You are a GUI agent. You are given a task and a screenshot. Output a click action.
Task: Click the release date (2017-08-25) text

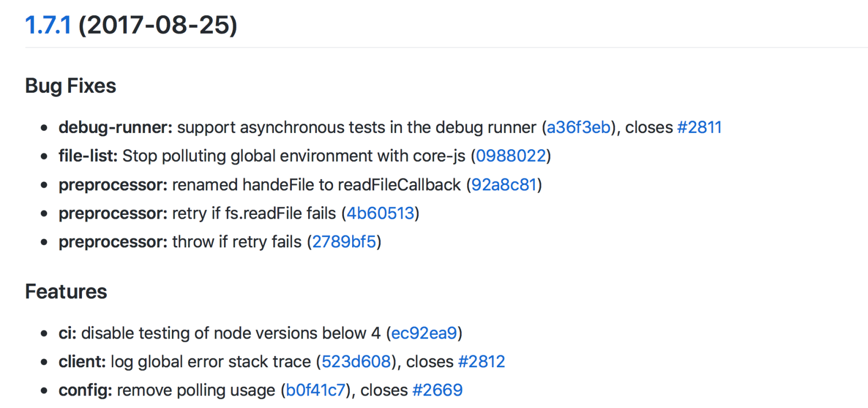pyautogui.click(x=158, y=25)
